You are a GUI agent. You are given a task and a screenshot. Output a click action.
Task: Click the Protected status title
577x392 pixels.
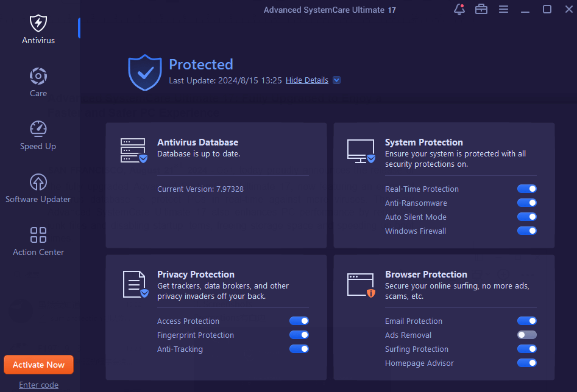[x=201, y=65]
